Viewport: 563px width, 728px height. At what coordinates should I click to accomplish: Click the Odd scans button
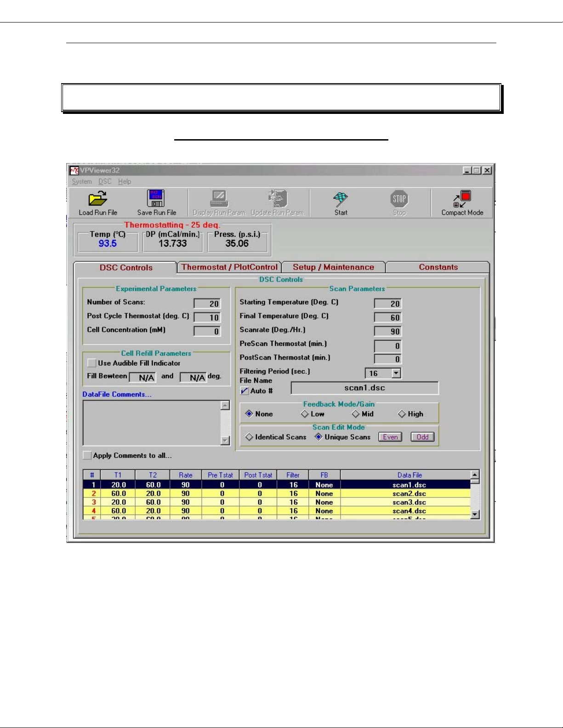422,437
